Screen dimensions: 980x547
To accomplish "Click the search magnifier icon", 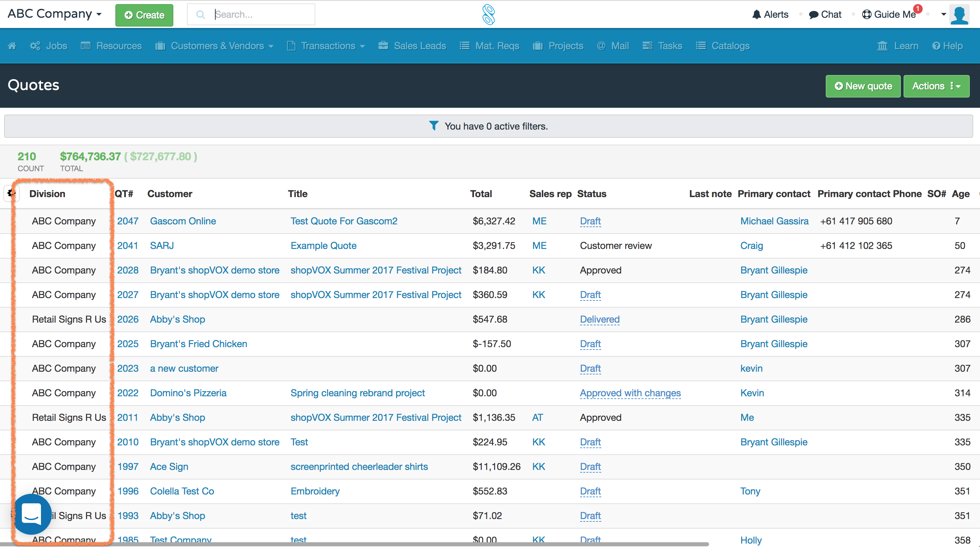I will 201,14.
